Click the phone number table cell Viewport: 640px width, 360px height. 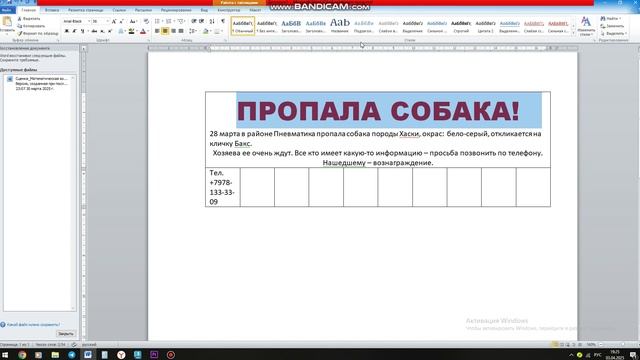click(x=223, y=187)
